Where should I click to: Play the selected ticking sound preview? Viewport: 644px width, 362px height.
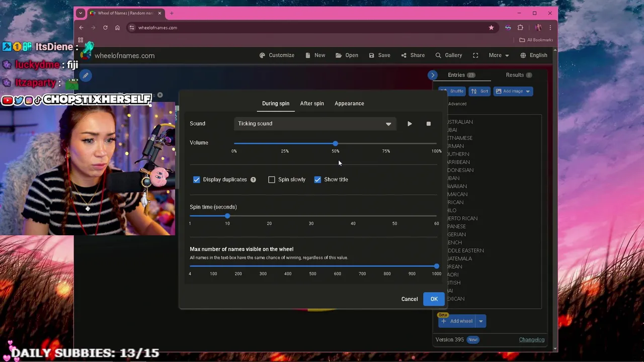(x=410, y=124)
